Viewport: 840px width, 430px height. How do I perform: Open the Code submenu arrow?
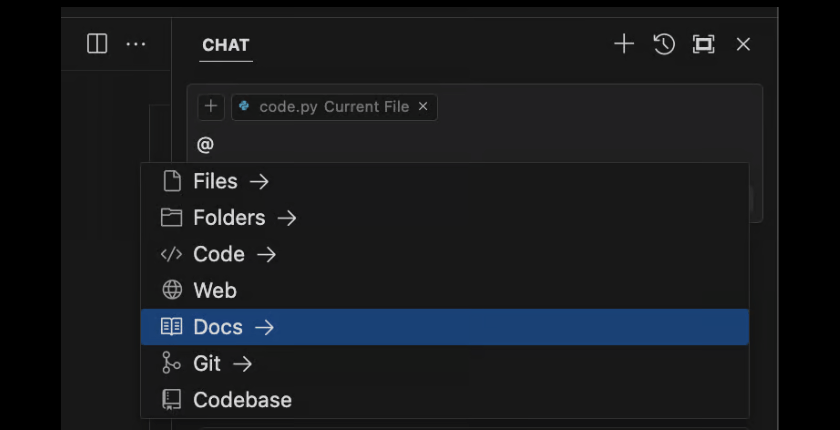[x=266, y=254]
